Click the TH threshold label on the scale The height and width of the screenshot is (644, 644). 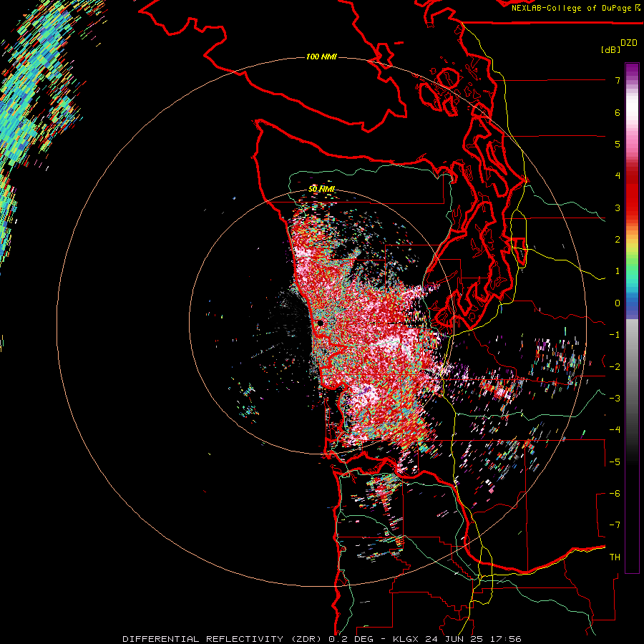(615, 557)
